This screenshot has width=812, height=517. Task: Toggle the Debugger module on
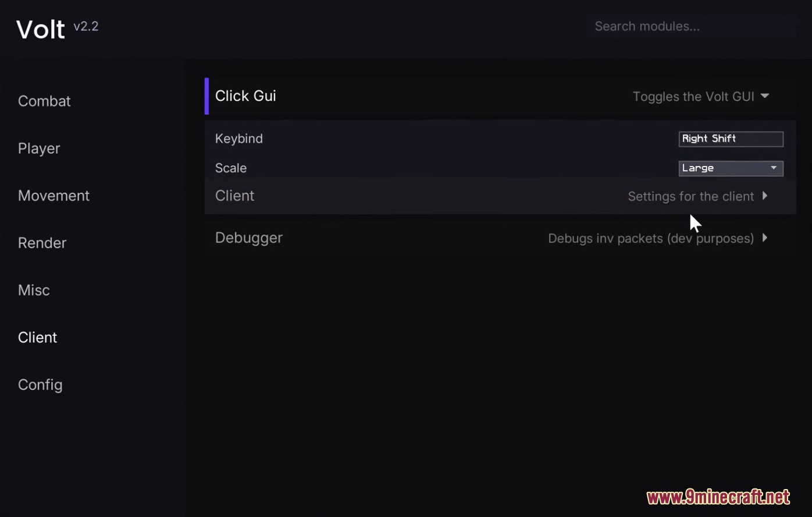pos(249,238)
